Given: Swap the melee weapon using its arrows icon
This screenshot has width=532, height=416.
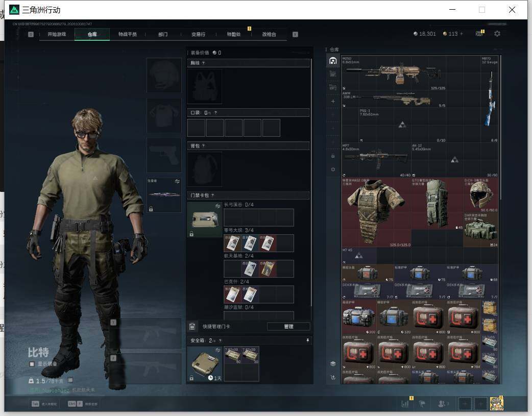Looking at the screenshot, I should pyautogui.click(x=177, y=181).
